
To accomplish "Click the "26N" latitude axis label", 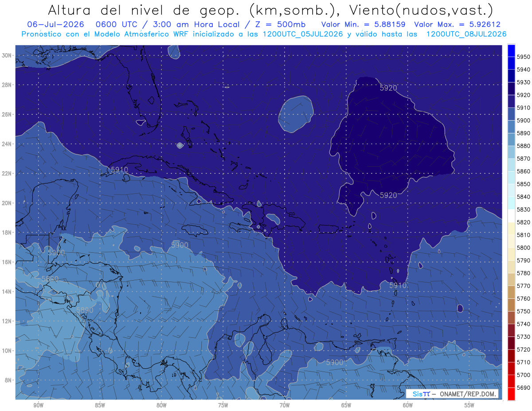I will [x=7, y=114].
